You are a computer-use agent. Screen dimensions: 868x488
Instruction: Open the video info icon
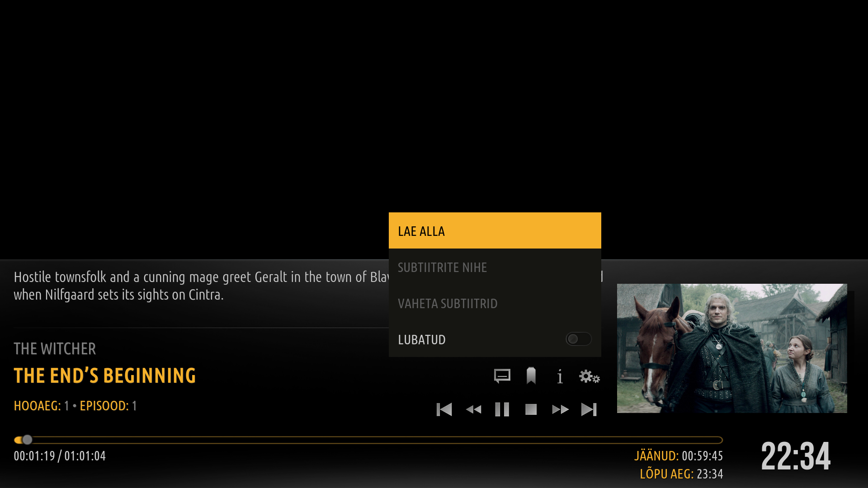(560, 376)
